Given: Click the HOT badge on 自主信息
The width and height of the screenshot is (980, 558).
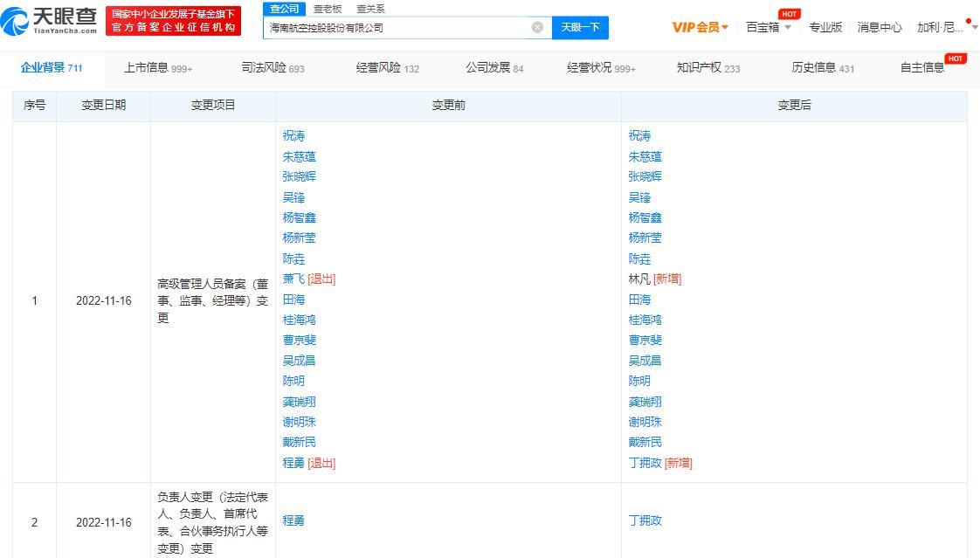Looking at the screenshot, I should click(955, 59).
